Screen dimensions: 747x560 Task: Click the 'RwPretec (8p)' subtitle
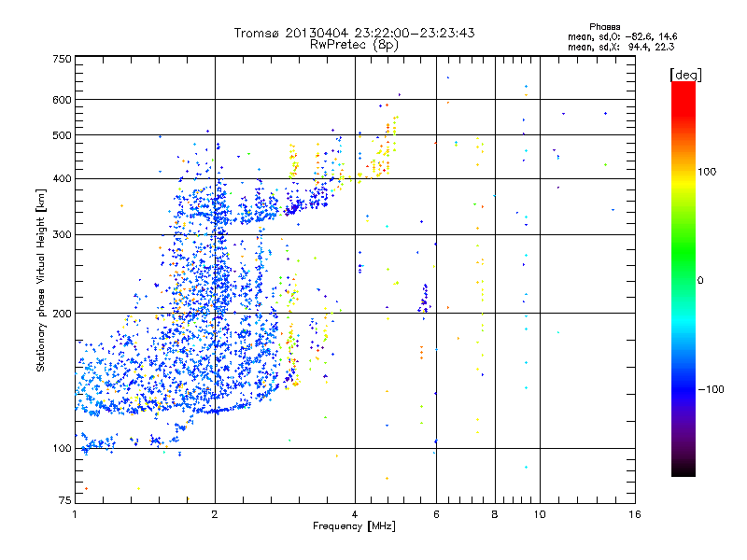coord(354,45)
